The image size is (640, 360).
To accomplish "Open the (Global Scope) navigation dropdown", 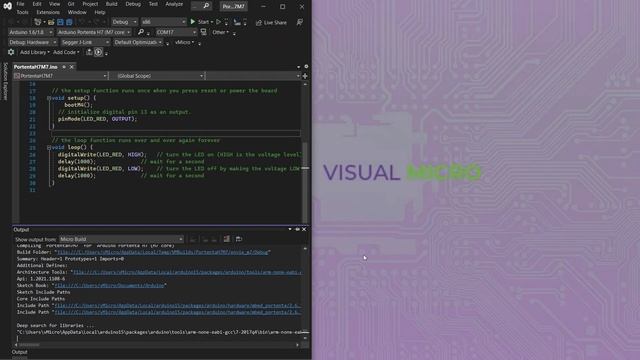I will (157, 76).
